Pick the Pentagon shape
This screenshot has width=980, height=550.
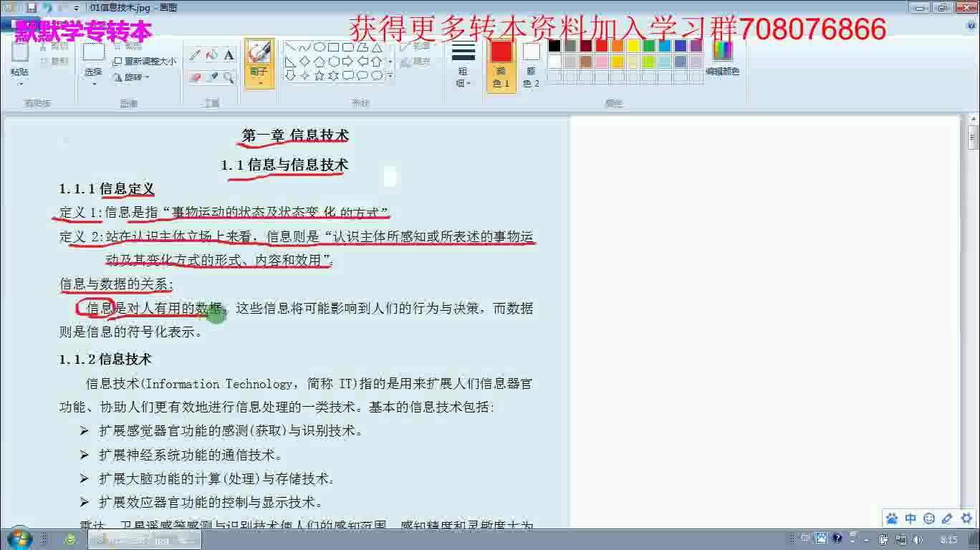click(x=319, y=62)
